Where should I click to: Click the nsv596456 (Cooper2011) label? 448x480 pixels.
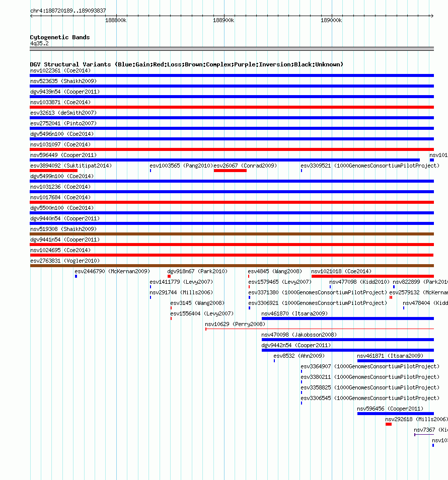[391, 409]
